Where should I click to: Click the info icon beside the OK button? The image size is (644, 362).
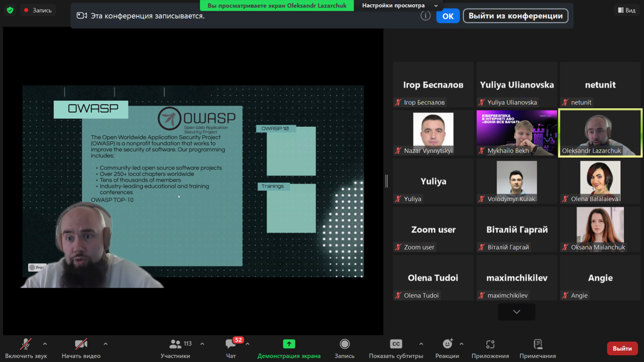point(425,16)
